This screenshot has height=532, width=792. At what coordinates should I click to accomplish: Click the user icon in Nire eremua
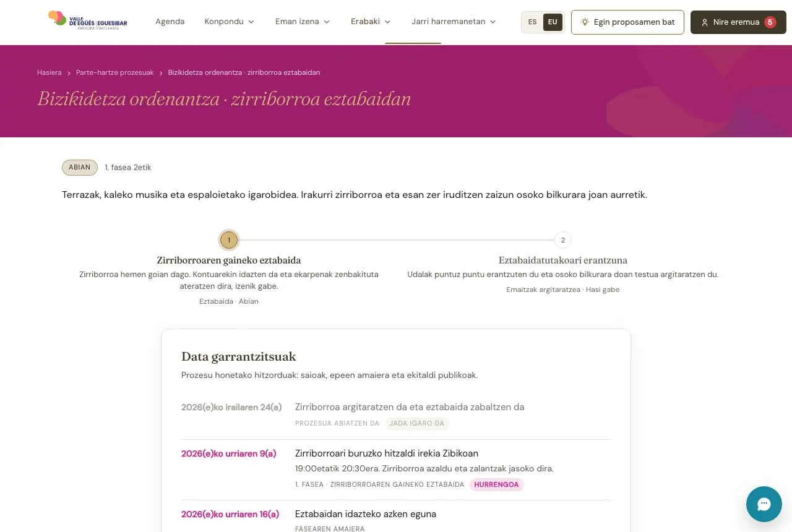[x=705, y=22]
